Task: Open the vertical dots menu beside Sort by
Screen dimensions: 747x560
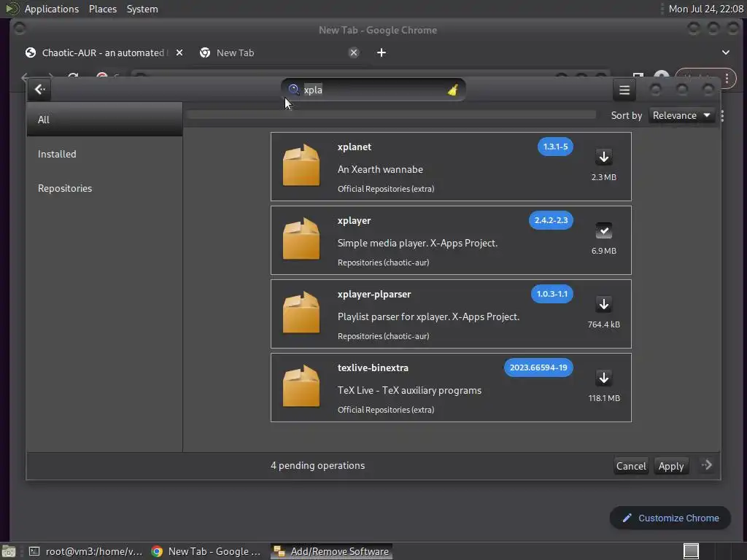Action: (x=722, y=116)
